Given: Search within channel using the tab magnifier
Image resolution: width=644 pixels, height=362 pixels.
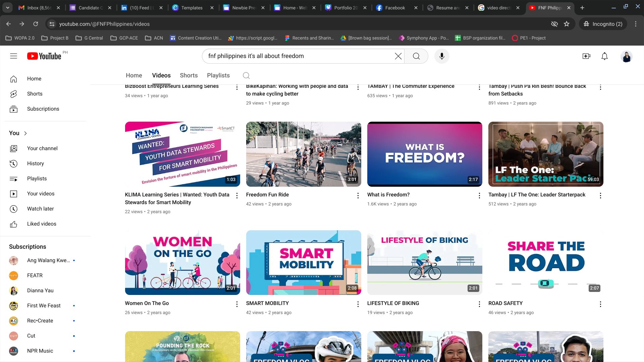Looking at the screenshot, I should (246, 75).
